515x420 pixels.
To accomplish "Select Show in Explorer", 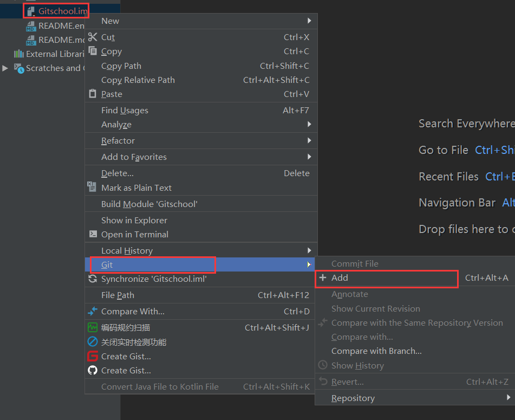I will click(201, 220).
